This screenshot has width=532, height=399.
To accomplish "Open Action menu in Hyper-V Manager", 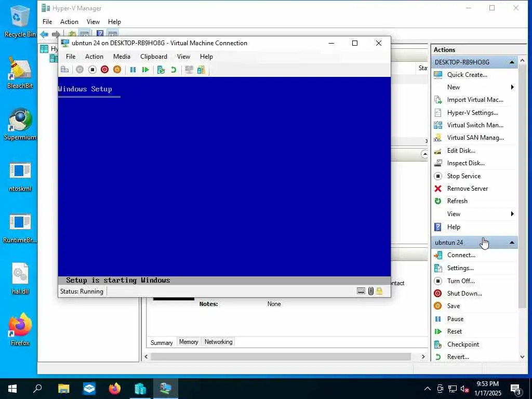I will click(x=69, y=22).
